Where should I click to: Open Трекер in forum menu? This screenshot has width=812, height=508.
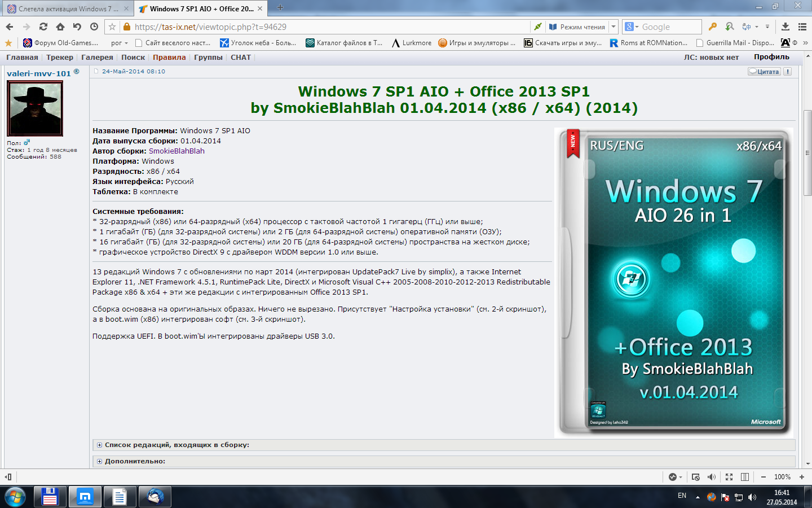pos(60,58)
